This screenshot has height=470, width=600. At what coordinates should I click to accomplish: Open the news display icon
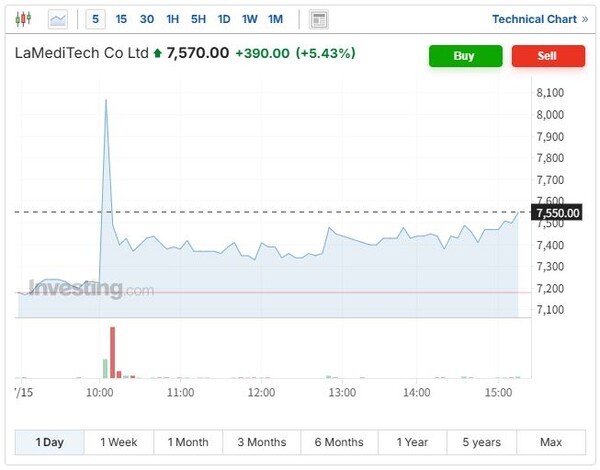(318, 19)
